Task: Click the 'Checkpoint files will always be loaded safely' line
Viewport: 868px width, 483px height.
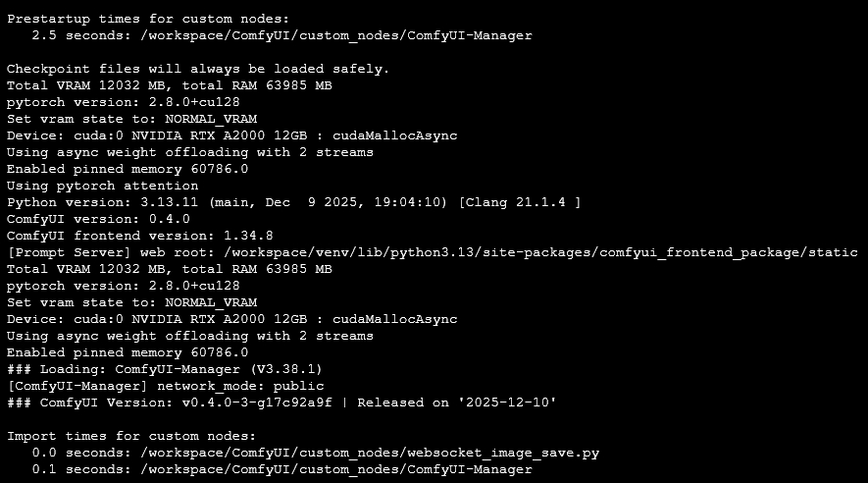Action: click(198, 69)
